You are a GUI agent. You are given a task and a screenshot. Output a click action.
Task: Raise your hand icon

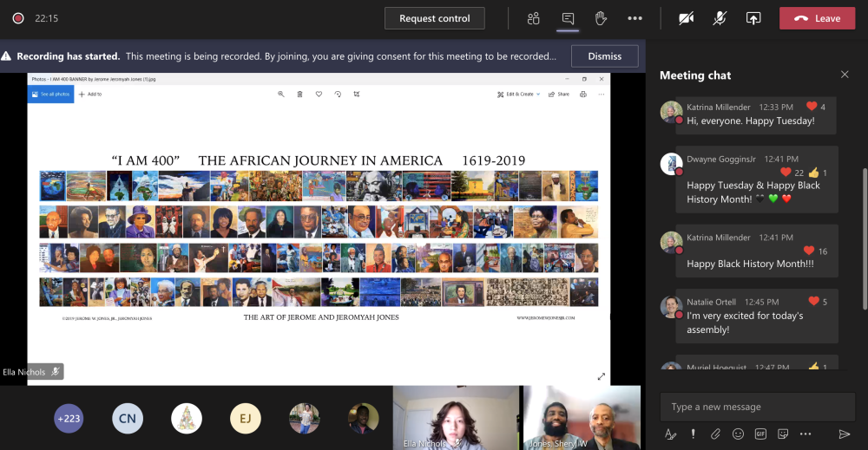click(601, 18)
